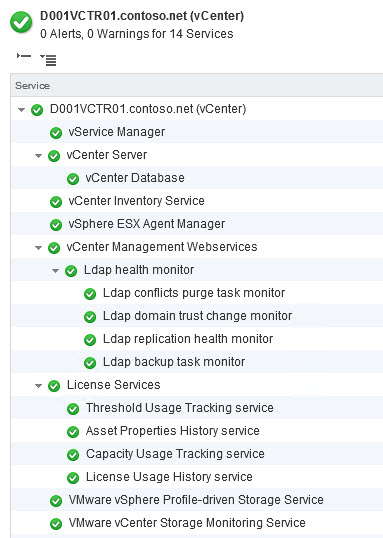Click the status icon for Capacity Usage Tracking service

point(73,455)
